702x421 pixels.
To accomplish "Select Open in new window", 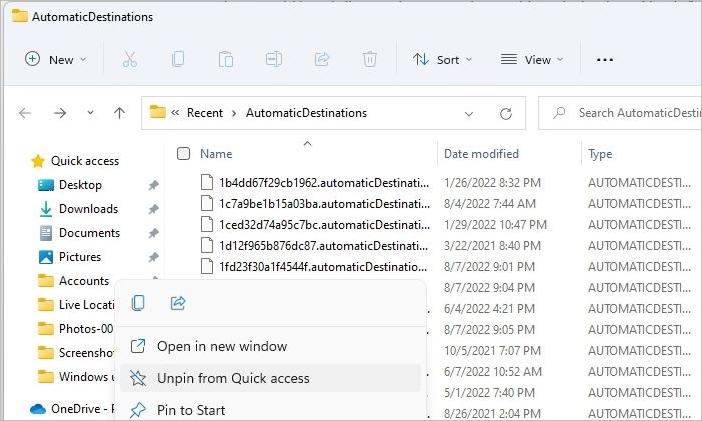I will click(221, 346).
